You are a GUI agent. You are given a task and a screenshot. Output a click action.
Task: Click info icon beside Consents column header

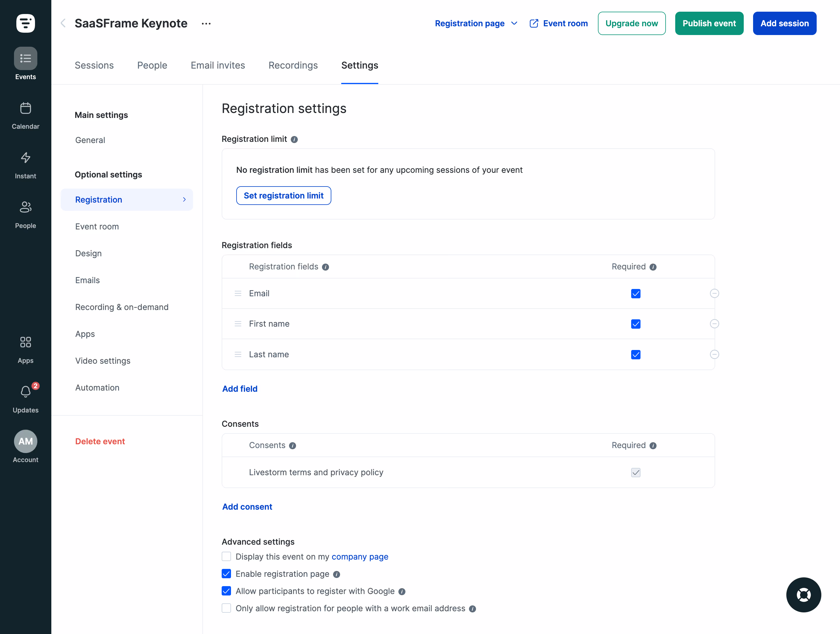[x=293, y=446]
